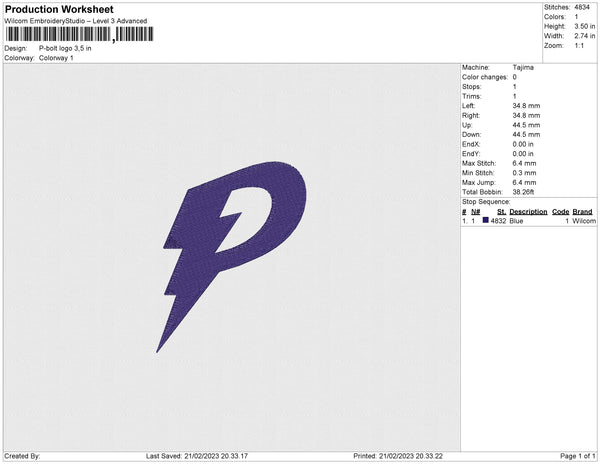The width and height of the screenshot is (600, 464).
Task: Select the Max Stitch value '6.4 mm'
Action: pos(524,163)
